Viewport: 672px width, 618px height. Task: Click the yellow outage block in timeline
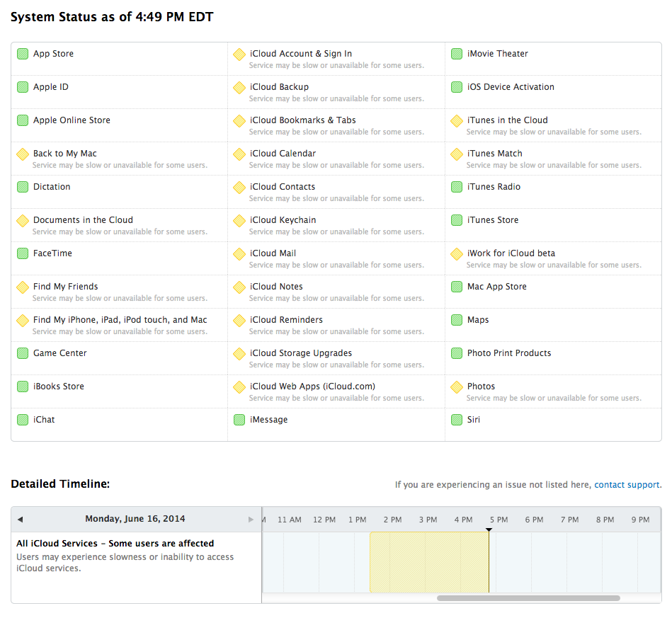[x=428, y=562]
